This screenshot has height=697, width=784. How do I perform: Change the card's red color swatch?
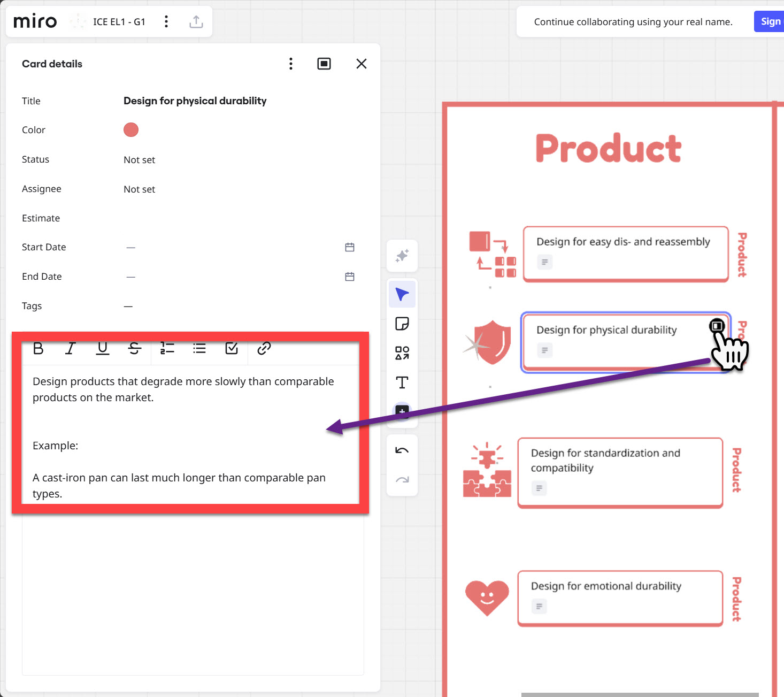[x=131, y=130]
